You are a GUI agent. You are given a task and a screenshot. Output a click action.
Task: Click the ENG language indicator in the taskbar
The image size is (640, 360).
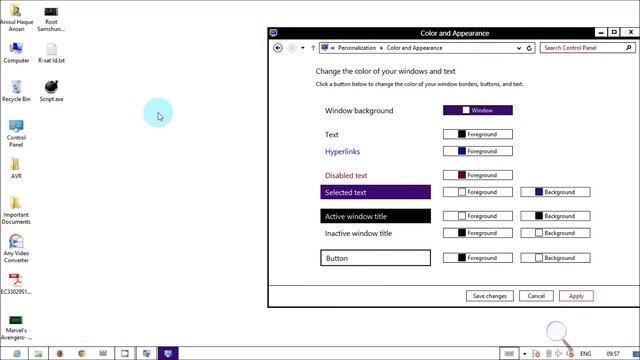click(x=585, y=353)
